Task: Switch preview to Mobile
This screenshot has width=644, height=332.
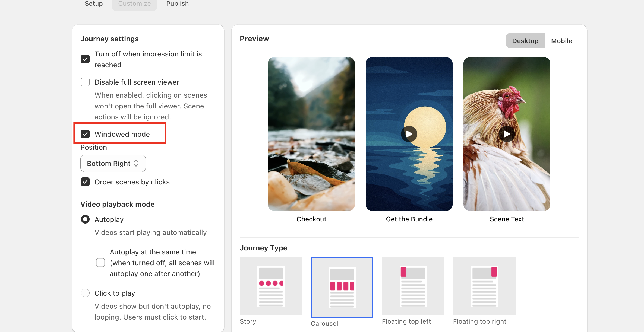Action: [x=561, y=41]
